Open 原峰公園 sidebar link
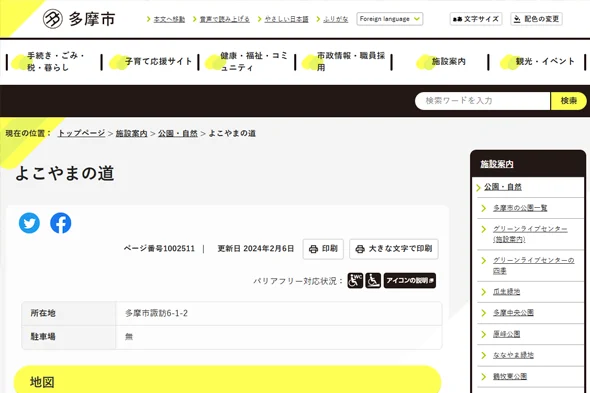Viewport: 590px width, 393px height. [x=506, y=334]
